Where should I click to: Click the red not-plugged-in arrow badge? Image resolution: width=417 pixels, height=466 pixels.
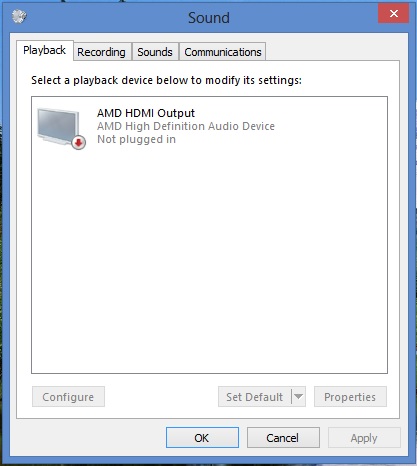79,143
